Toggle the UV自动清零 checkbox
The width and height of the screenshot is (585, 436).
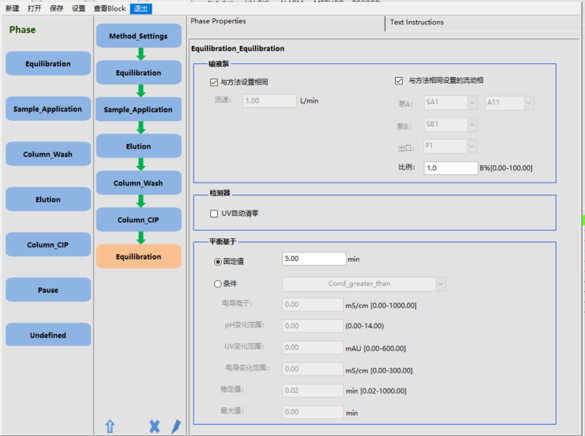pos(214,213)
